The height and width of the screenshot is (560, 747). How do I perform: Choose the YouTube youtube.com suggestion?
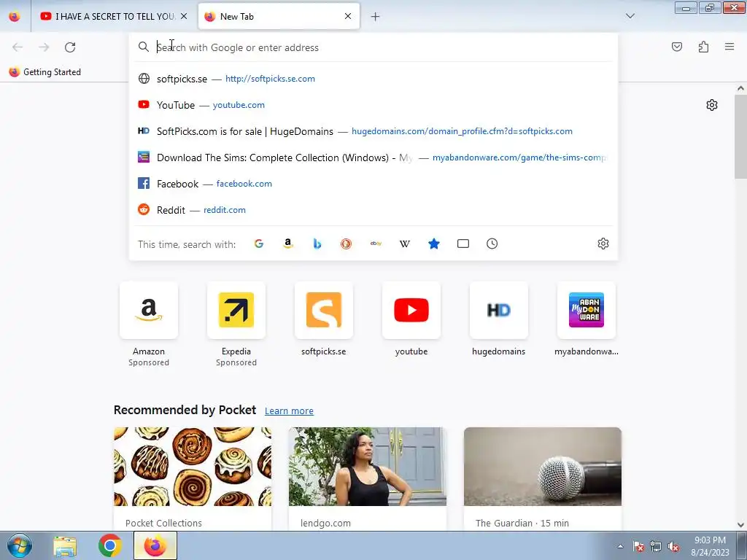coord(373,105)
